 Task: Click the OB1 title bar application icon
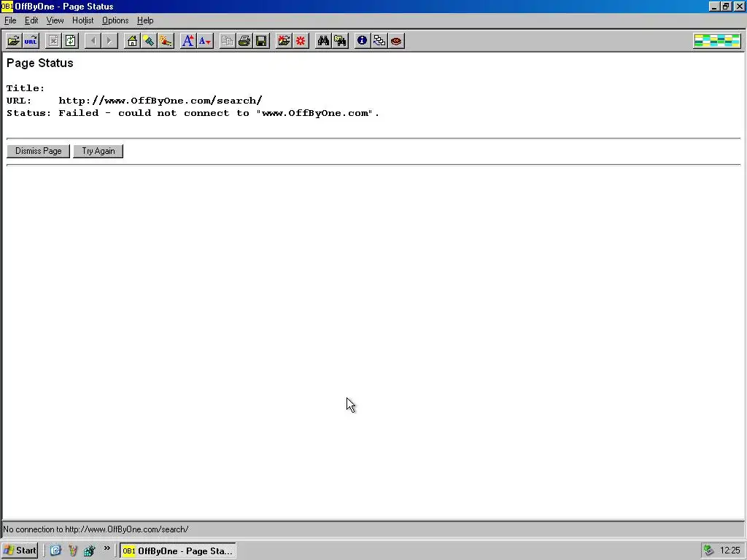coord(7,6)
